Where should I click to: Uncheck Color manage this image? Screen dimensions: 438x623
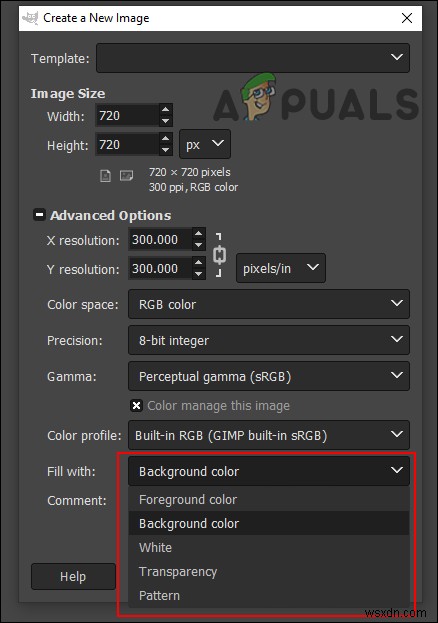pos(136,406)
